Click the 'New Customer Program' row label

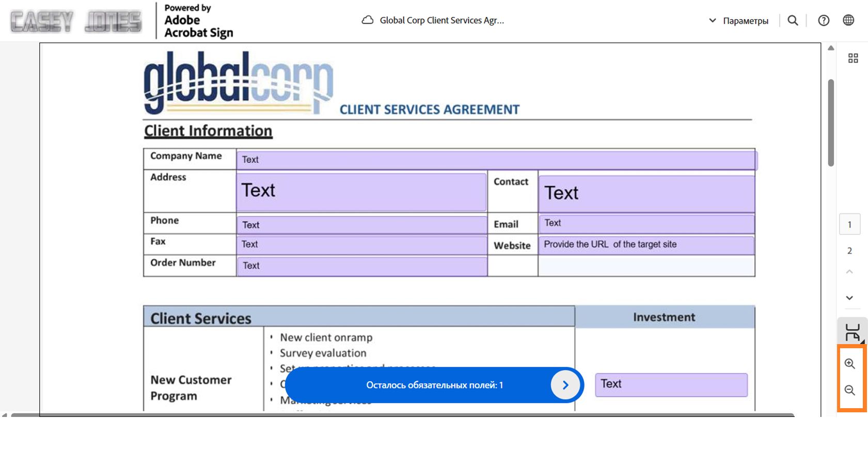191,388
